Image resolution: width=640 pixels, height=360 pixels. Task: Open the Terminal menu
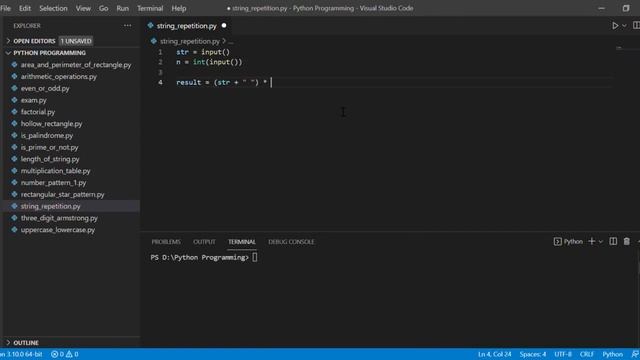pos(150,8)
